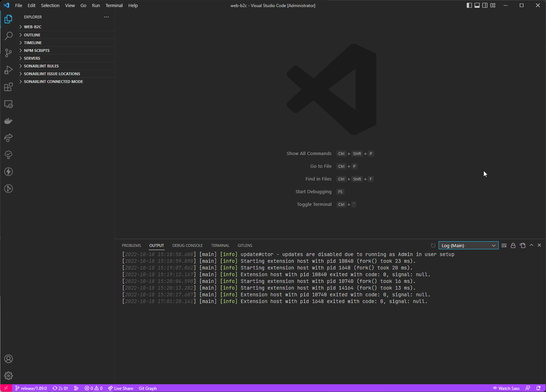The image size is (546, 392).
Task: Select the Live Share activity bar icon
Action: pos(8,138)
